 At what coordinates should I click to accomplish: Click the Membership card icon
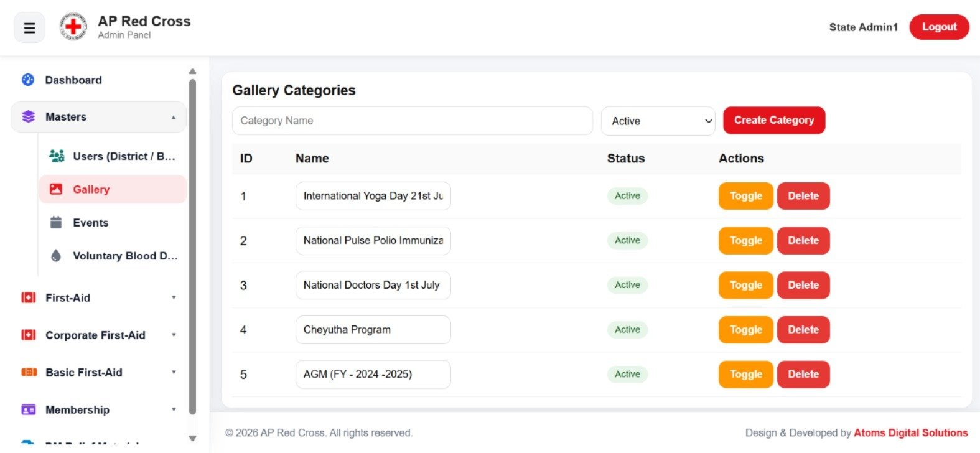29,409
